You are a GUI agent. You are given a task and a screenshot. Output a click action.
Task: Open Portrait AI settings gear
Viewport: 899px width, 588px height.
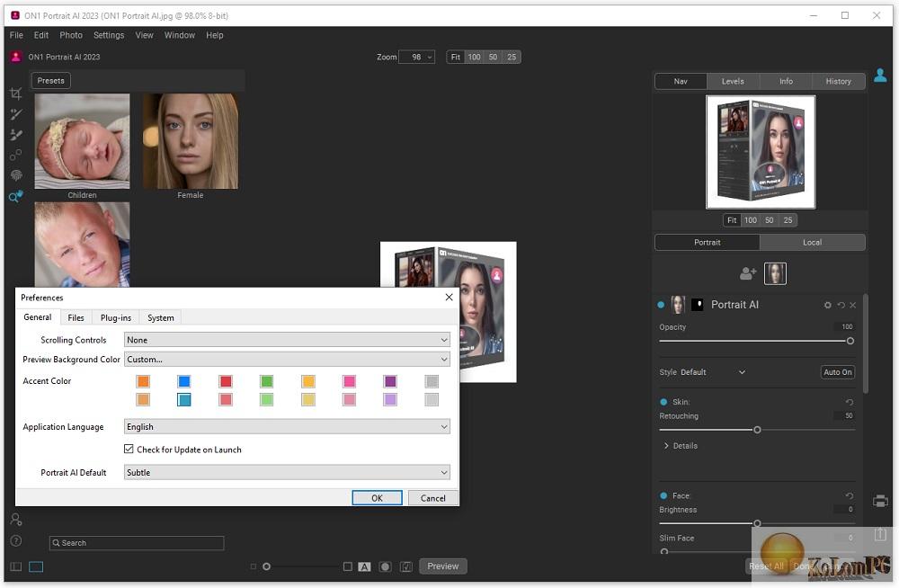(827, 305)
